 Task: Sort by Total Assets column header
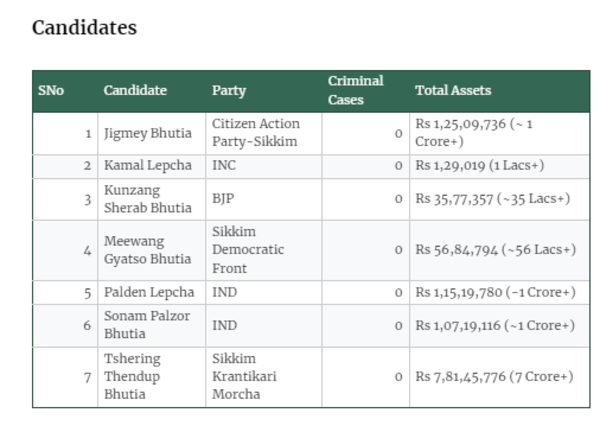tap(453, 91)
